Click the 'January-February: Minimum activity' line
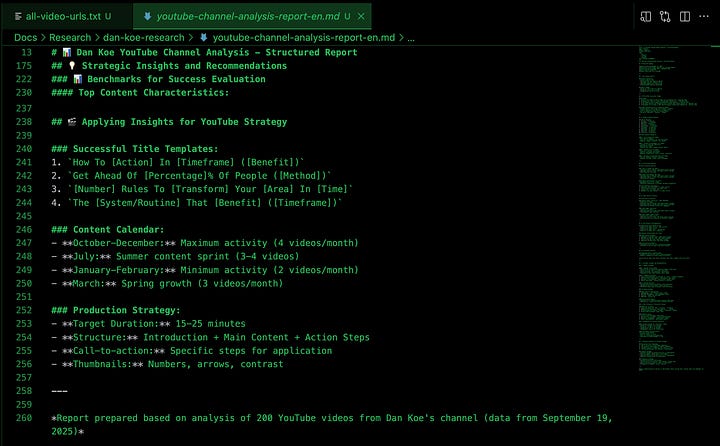 205,270
